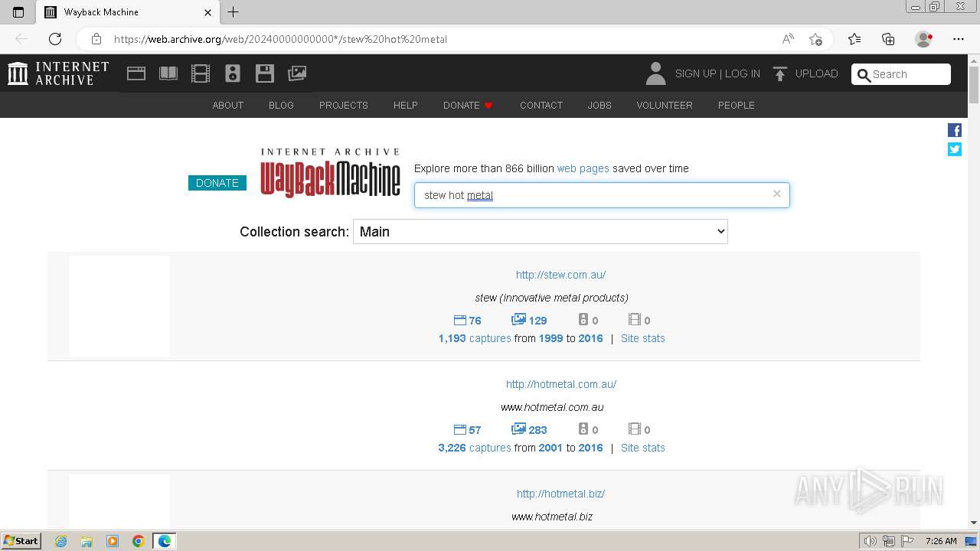Add this page to favorites star
Screen dimensions: 980x551
tap(815, 39)
